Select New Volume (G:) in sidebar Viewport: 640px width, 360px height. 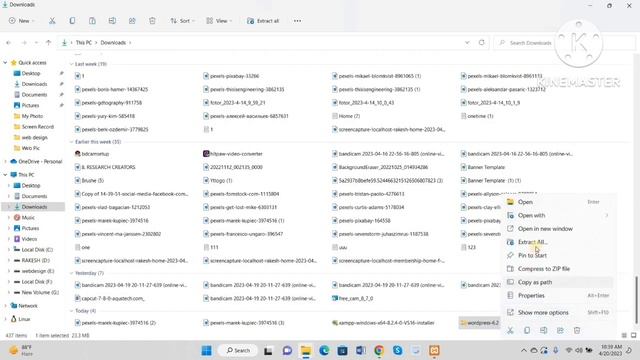[40, 293]
